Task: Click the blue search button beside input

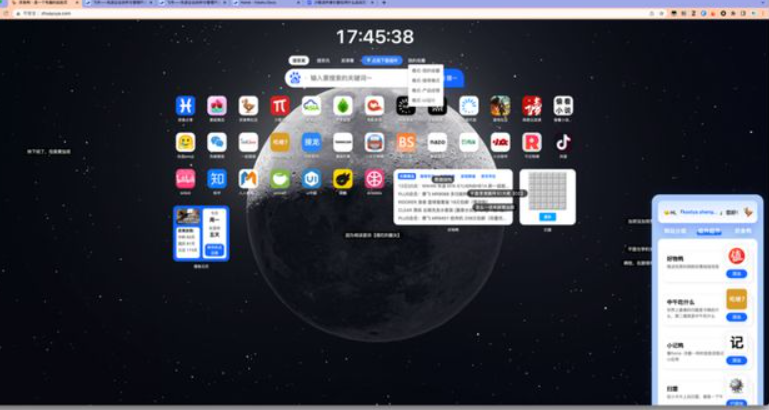Action: (x=454, y=77)
